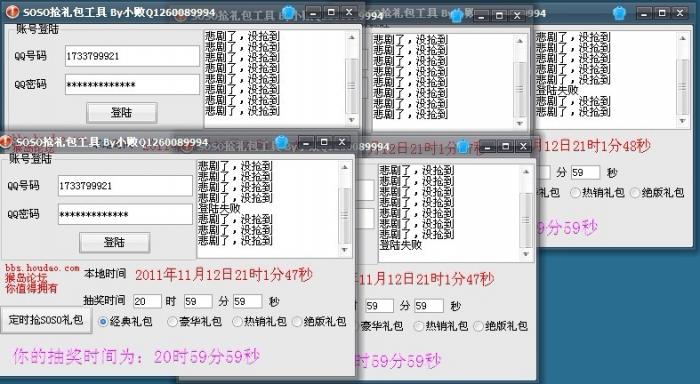Click the log scroll-down arrow in the front window
Viewport: 700px width, 384px height.
click(345, 250)
